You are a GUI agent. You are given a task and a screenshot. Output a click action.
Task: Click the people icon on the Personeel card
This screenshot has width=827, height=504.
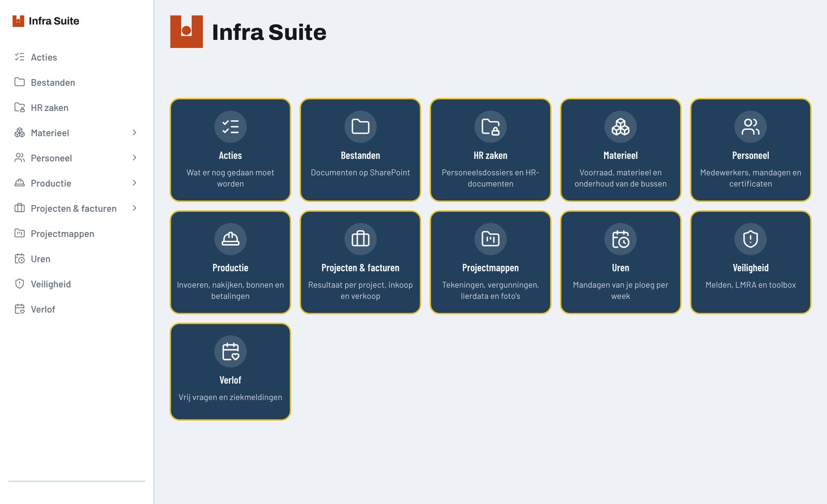tap(751, 127)
